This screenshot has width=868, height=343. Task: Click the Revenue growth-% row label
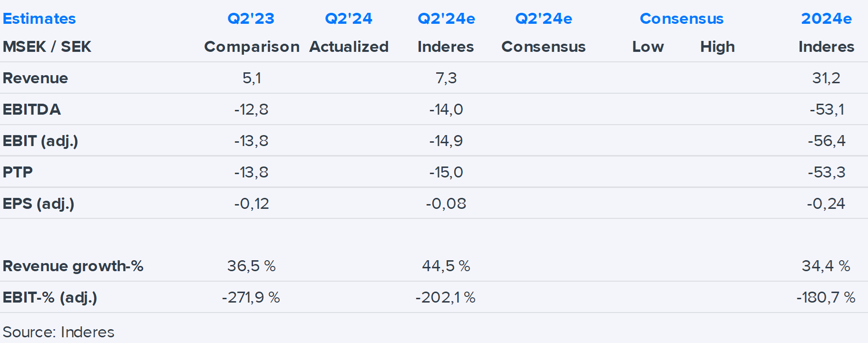(x=73, y=266)
